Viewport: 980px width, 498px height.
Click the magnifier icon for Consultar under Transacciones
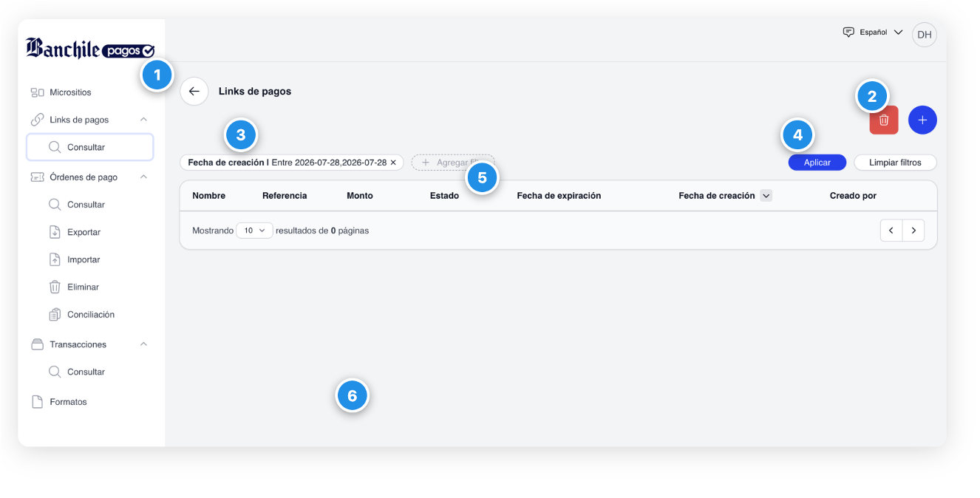click(x=55, y=372)
